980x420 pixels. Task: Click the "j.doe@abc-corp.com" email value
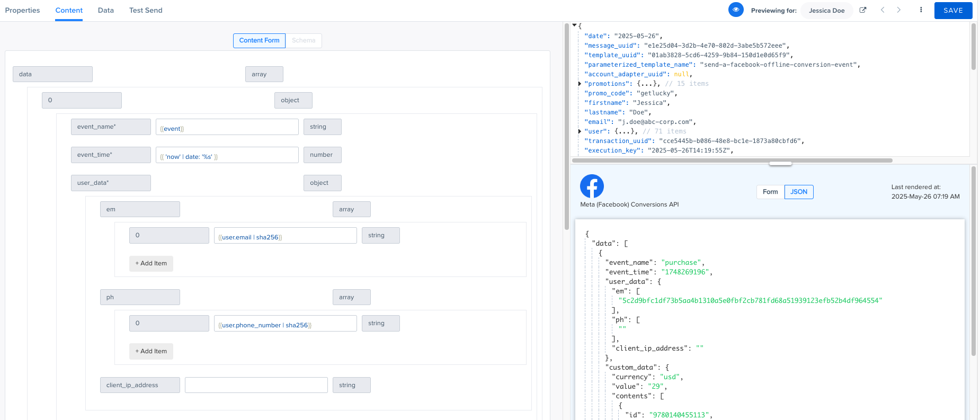[656, 122]
